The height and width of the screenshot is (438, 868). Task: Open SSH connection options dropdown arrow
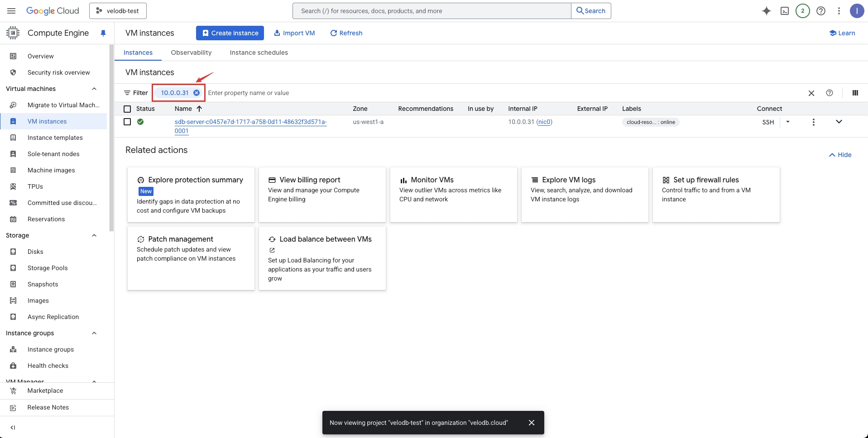click(788, 122)
